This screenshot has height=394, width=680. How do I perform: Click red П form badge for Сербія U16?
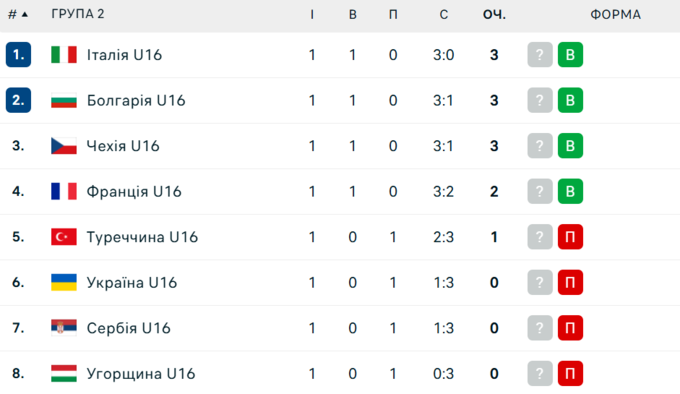570,328
